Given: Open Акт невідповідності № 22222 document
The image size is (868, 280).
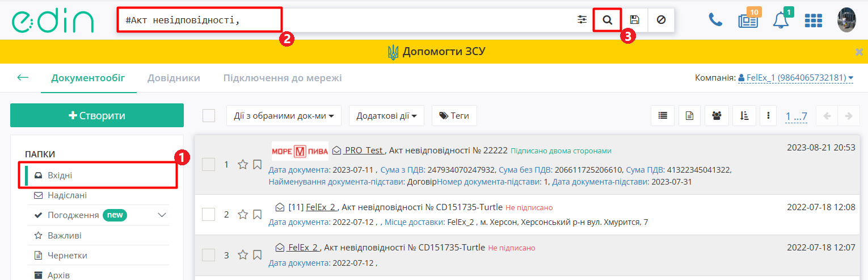Looking at the screenshot, I should click(448, 151).
